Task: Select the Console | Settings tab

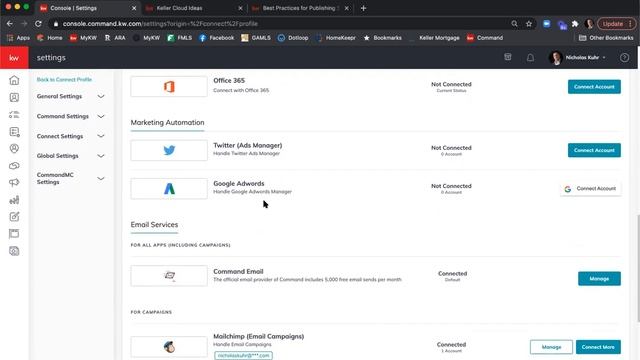Action: pos(73,8)
